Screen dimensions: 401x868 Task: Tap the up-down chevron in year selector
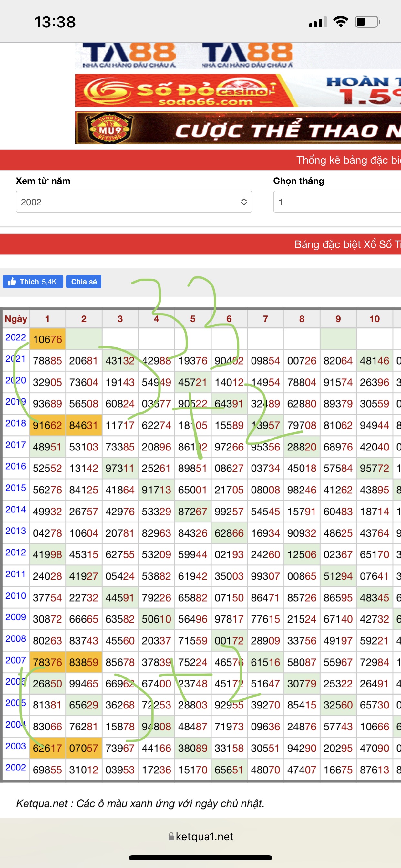click(x=244, y=202)
